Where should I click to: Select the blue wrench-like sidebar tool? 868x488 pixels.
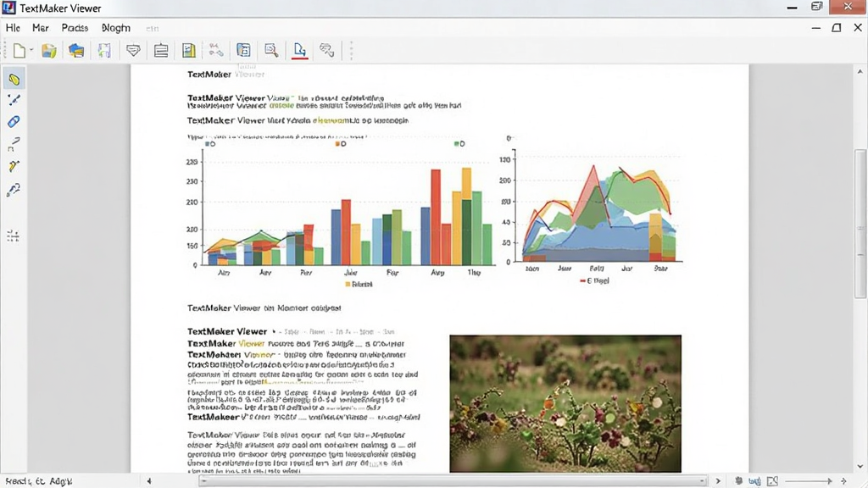(14, 190)
